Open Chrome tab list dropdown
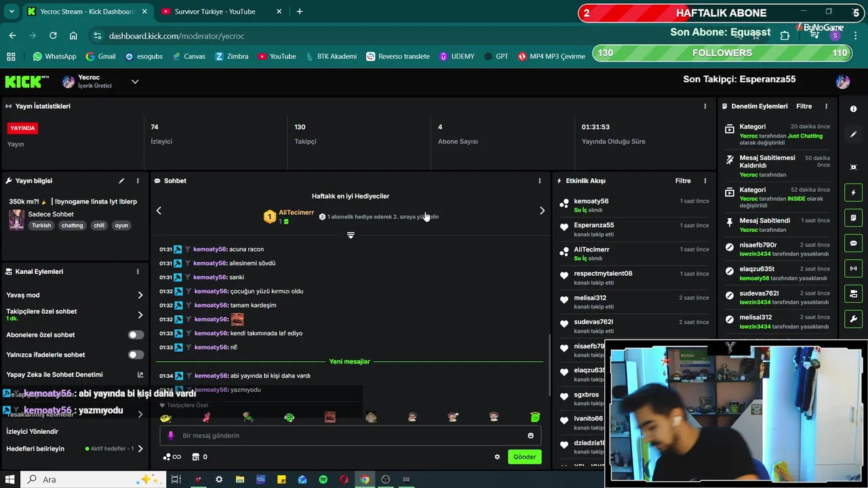The height and width of the screenshot is (488, 868). click(12, 12)
